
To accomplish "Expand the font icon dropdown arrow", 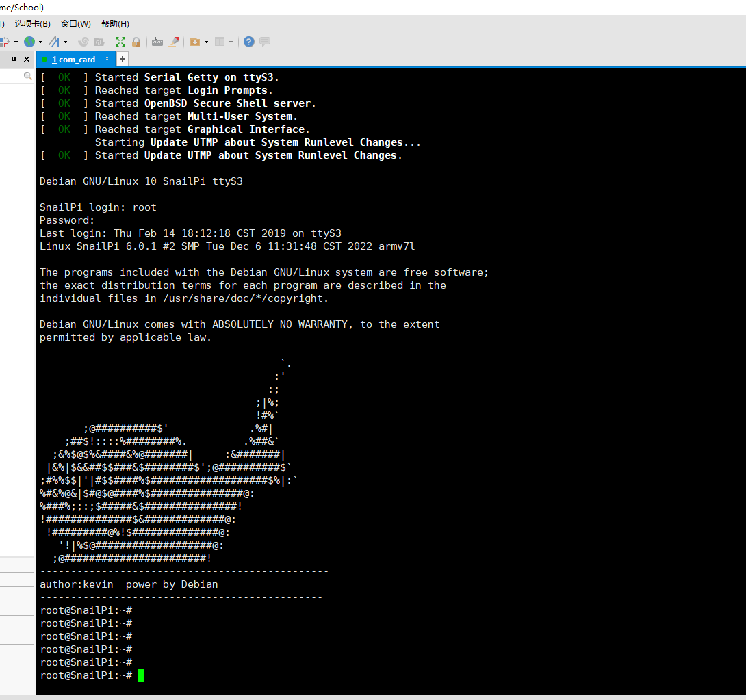I will [x=66, y=41].
